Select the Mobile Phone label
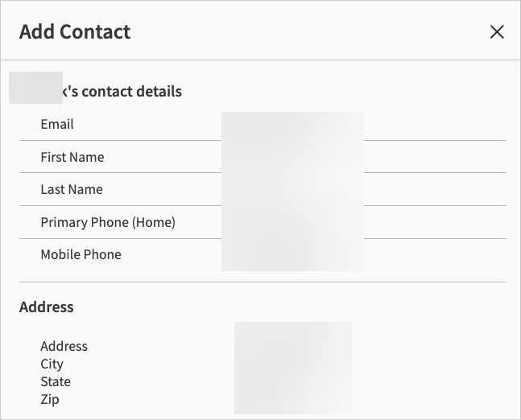 (x=81, y=254)
